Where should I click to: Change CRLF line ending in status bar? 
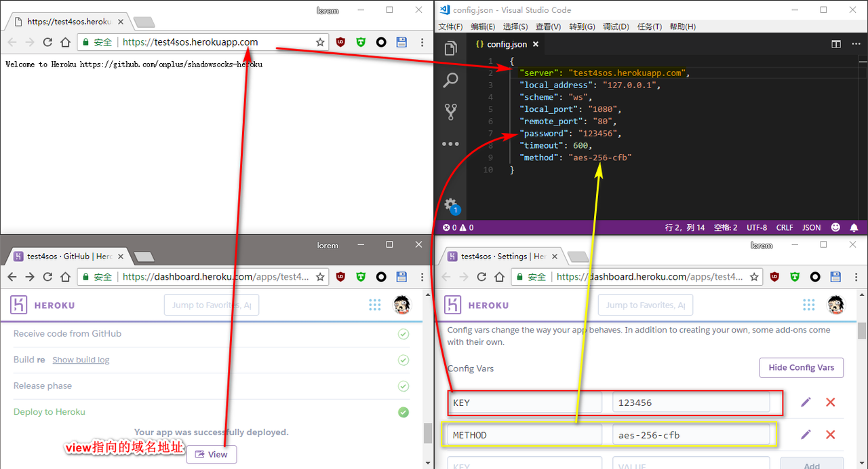tap(785, 227)
